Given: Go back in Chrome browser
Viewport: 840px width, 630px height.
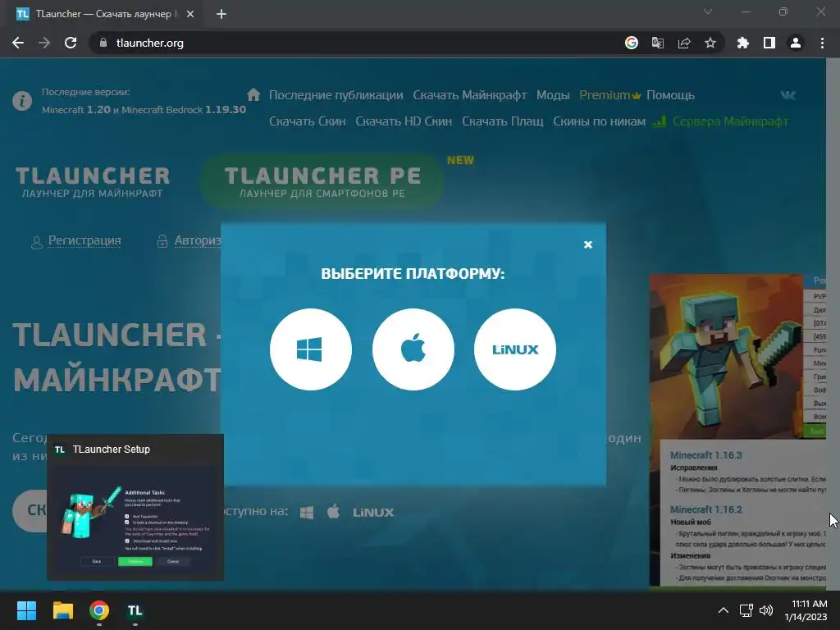Looking at the screenshot, I should [x=18, y=43].
